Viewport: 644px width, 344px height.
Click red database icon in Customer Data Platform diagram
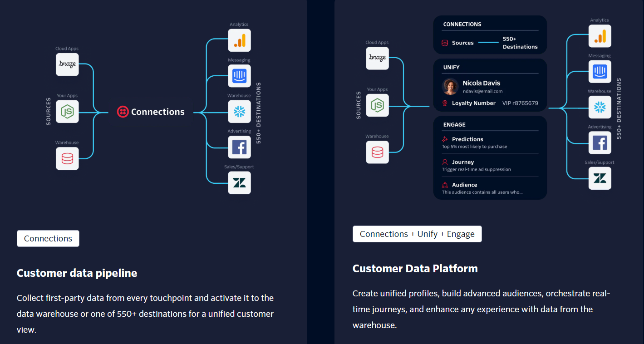tap(377, 152)
